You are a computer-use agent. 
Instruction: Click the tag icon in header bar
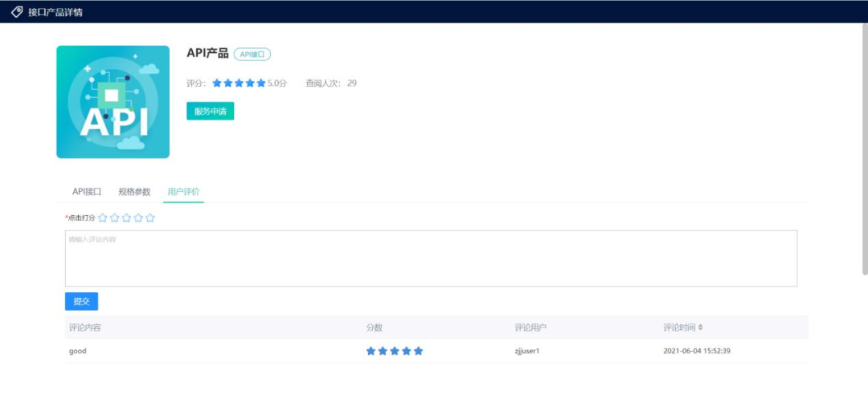(x=16, y=12)
